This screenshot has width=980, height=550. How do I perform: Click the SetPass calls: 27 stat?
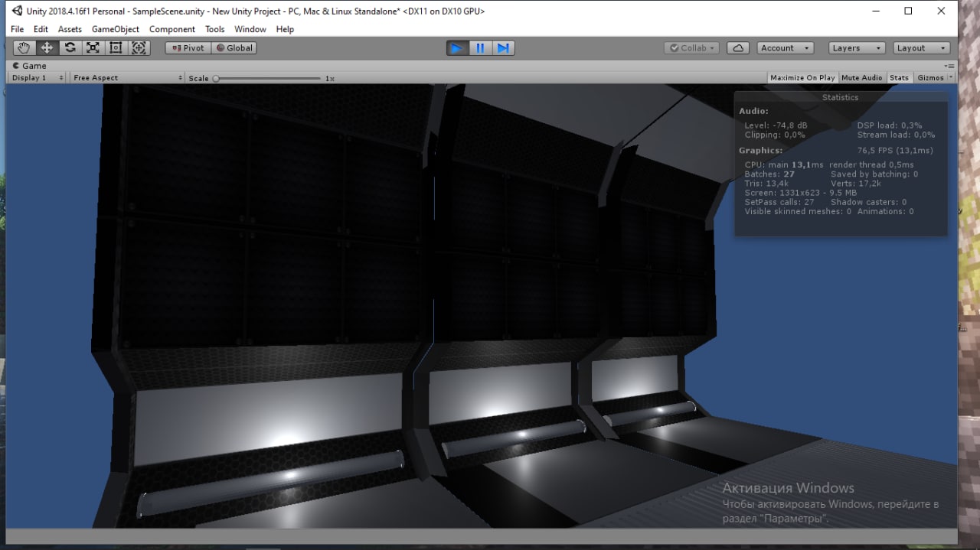coord(779,202)
